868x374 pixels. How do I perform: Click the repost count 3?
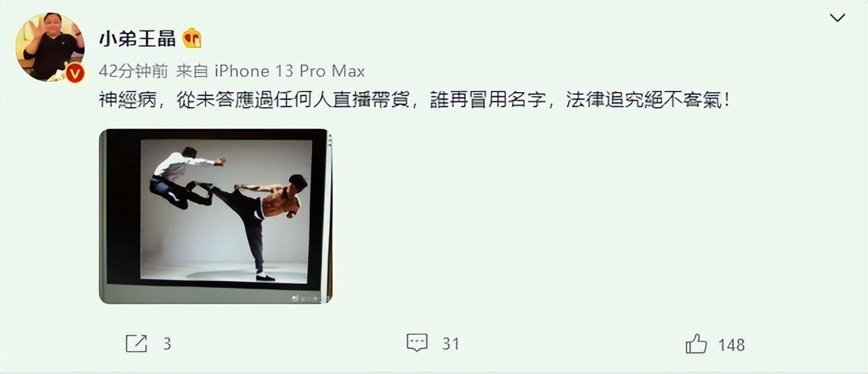coord(167,344)
